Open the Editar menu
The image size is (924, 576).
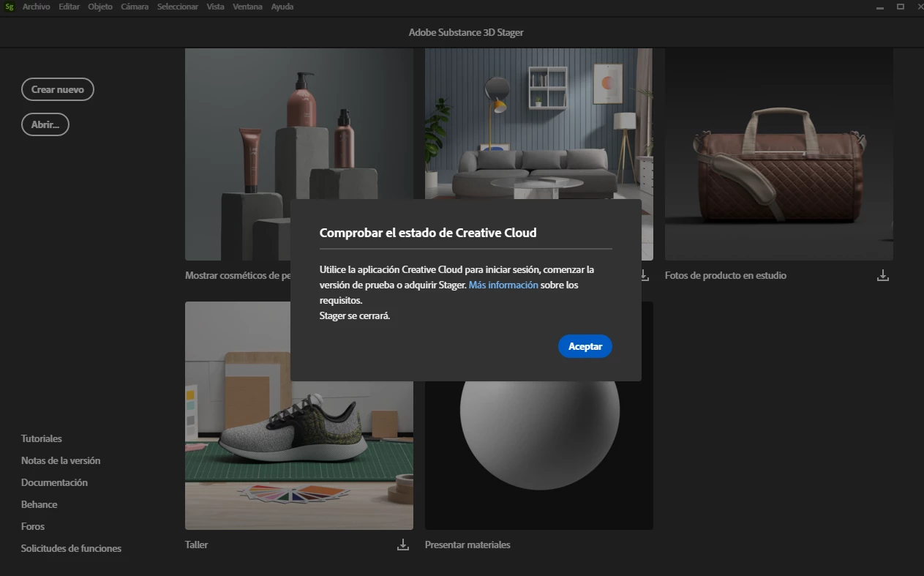coord(70,7)
